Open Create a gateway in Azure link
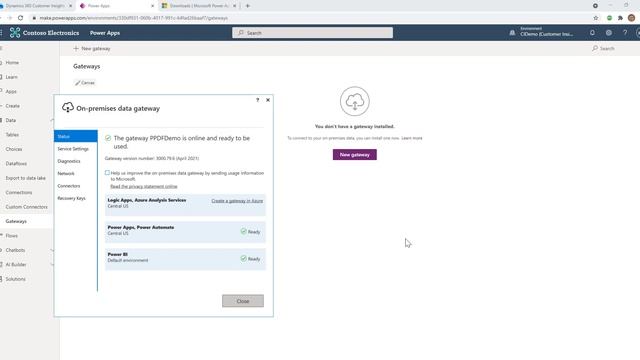This screenshot has width=640, height=360. [x=237, y=201]
